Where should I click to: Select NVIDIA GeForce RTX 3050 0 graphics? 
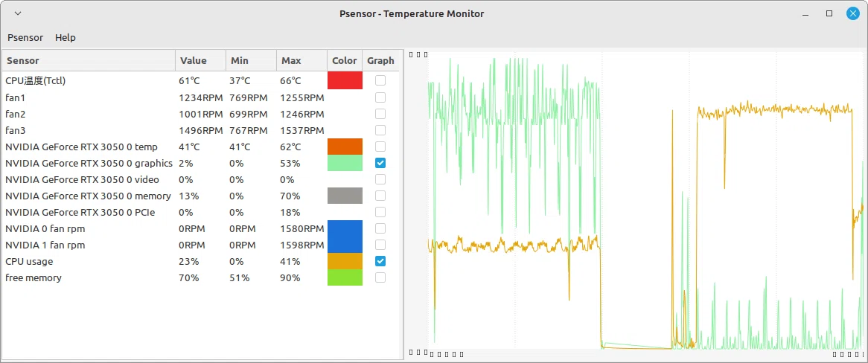pos(89,163)
